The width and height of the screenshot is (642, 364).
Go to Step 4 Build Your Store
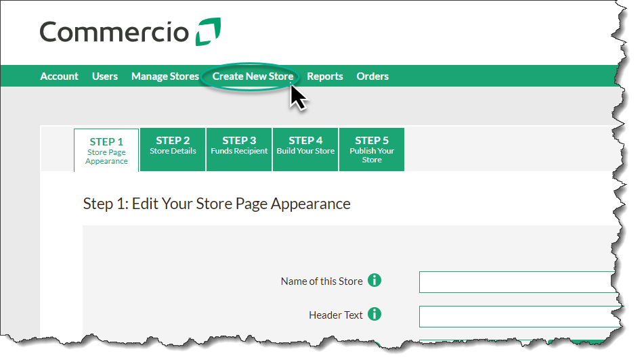click(x=305, y=150)
